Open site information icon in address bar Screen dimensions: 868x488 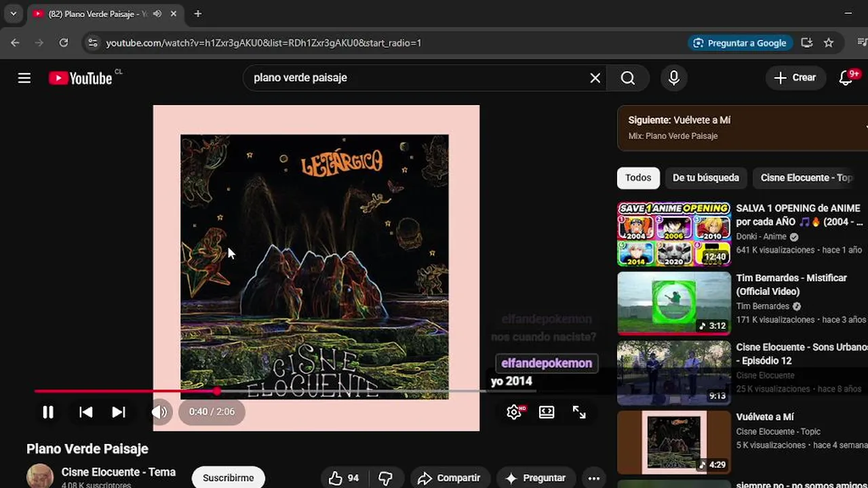(x=93, y=43)
